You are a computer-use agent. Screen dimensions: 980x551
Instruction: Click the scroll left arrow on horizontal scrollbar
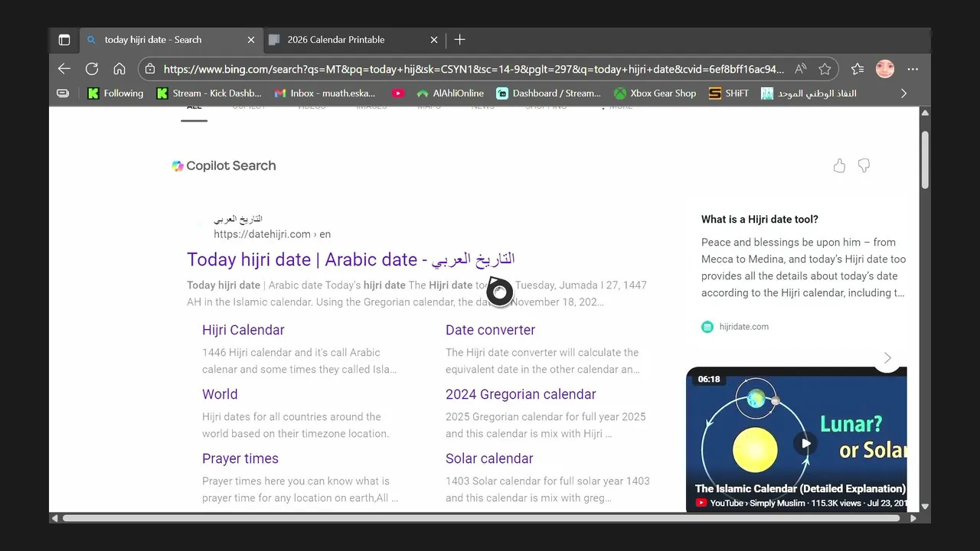[54, 518]
